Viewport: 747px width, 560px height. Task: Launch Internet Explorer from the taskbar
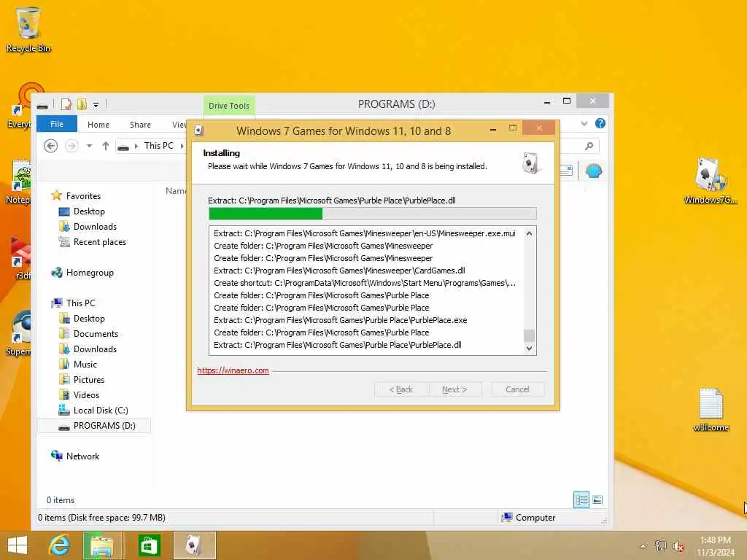(x=59, y=545)
